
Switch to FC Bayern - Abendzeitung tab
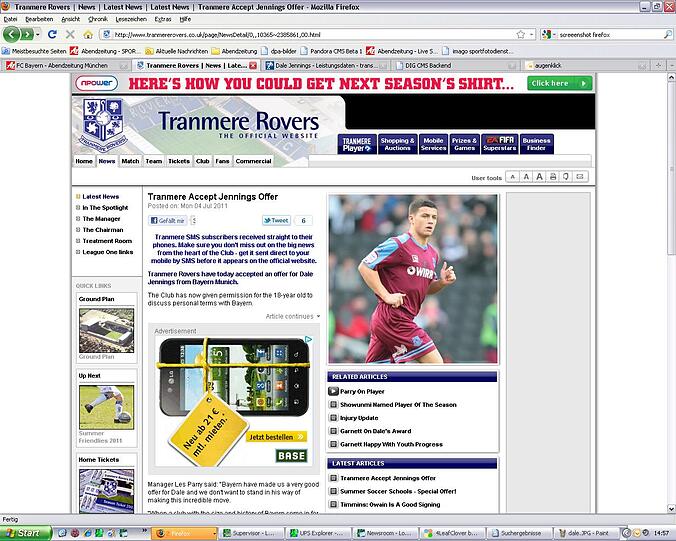point(66,66)
